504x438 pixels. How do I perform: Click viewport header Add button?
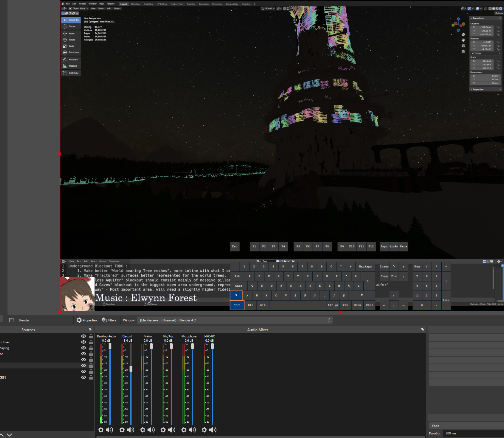109,8
